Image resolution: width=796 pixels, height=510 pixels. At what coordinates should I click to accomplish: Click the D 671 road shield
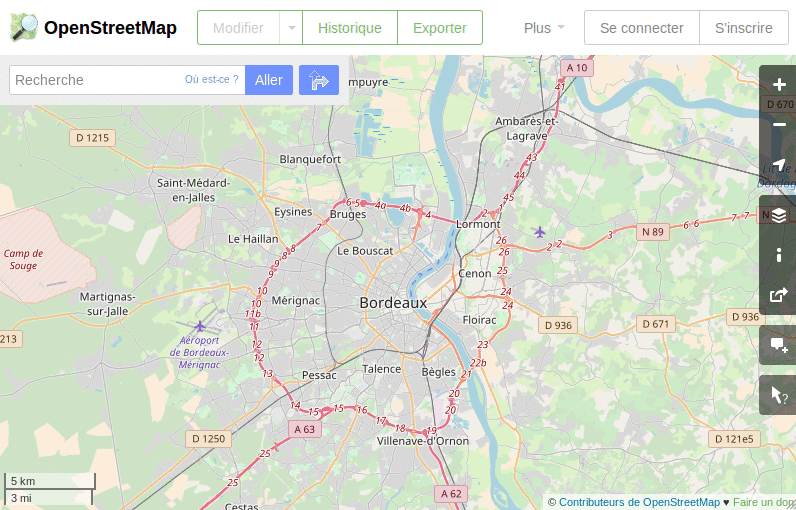tap(656, 324)
